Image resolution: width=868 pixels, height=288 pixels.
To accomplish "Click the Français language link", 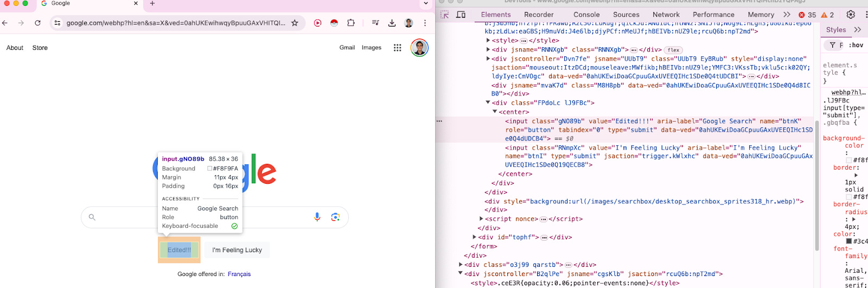I will coord(239,274).
